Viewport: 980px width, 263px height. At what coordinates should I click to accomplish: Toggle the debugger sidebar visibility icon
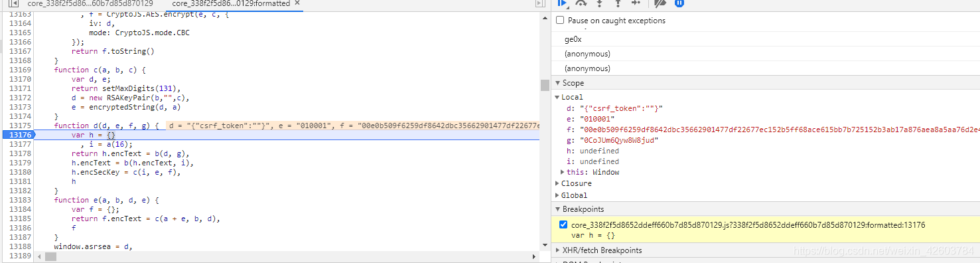[x=540, y=3]
